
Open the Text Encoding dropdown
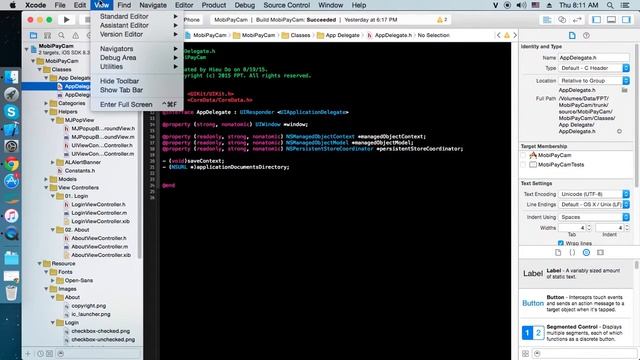pos(594,194)
